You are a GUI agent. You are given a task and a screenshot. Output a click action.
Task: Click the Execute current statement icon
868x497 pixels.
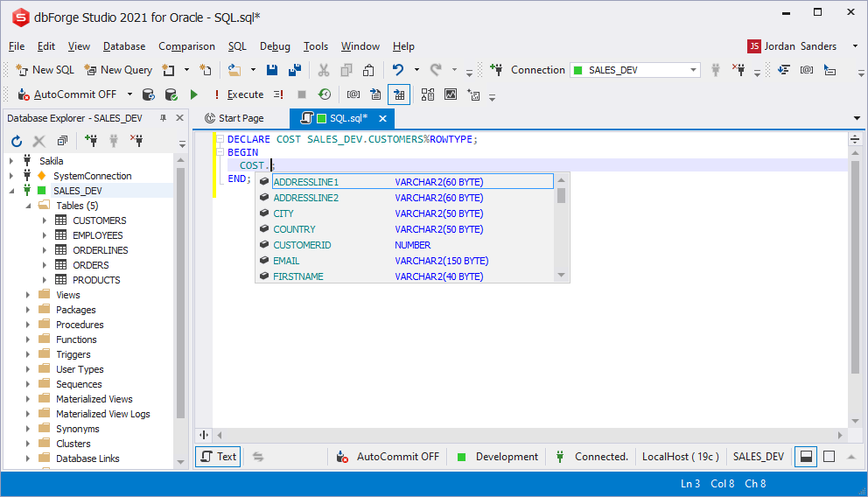coord(278,94)
